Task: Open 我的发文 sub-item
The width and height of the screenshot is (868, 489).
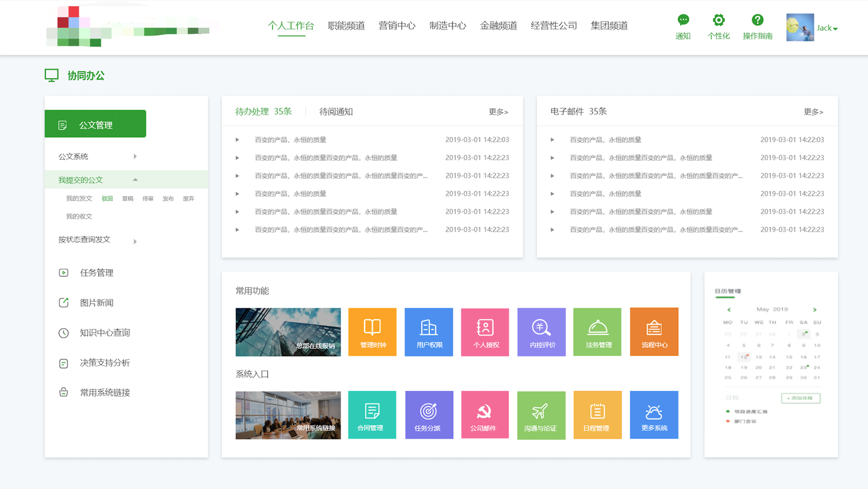Action: [79, 199]
